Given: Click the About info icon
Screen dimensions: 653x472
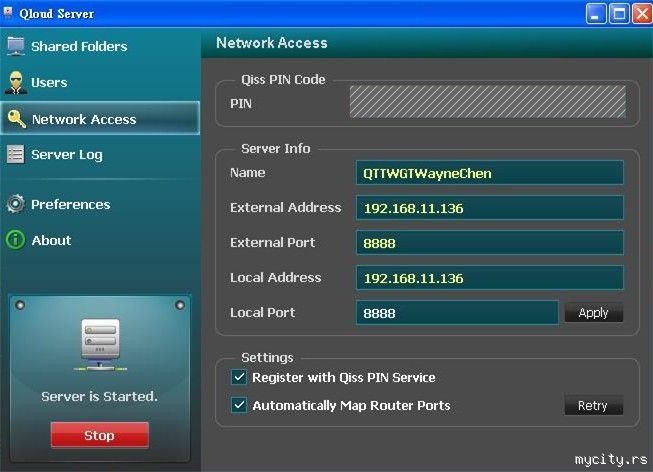Looking at the screenshot, I should pyautogui.click(x=15, y=240).
